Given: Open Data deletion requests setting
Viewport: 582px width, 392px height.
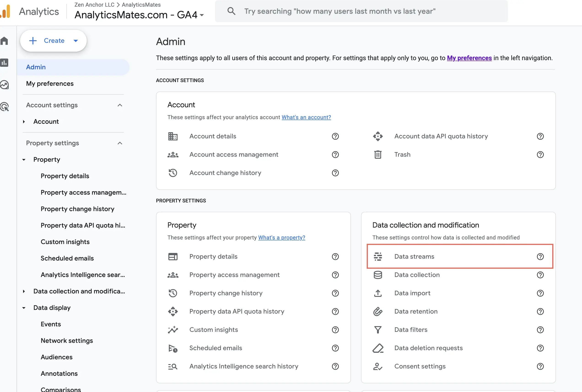Looking at the screenshot, I should coord(428,348).
